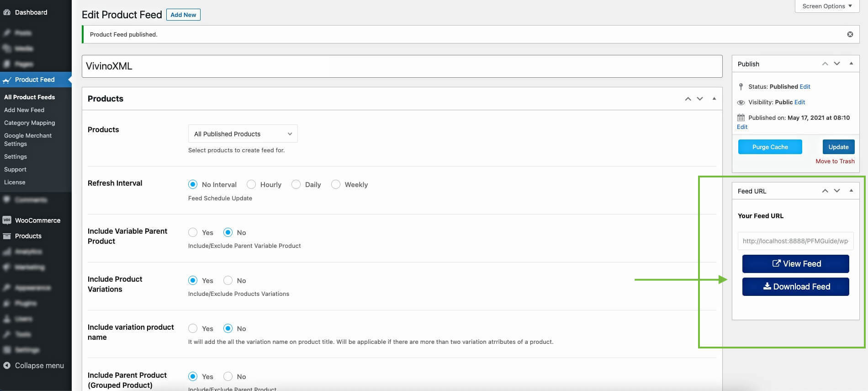Click the Purge Cache button
This screenshot has height=391, width=868.
[770, 147]
